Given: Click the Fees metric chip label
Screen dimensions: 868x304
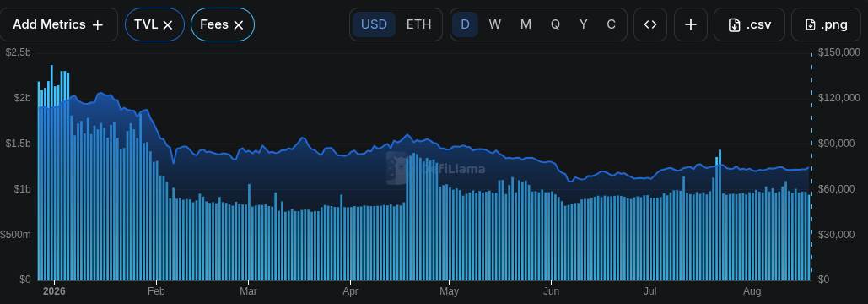Looking at the screenshot, I should pos(214,24).
